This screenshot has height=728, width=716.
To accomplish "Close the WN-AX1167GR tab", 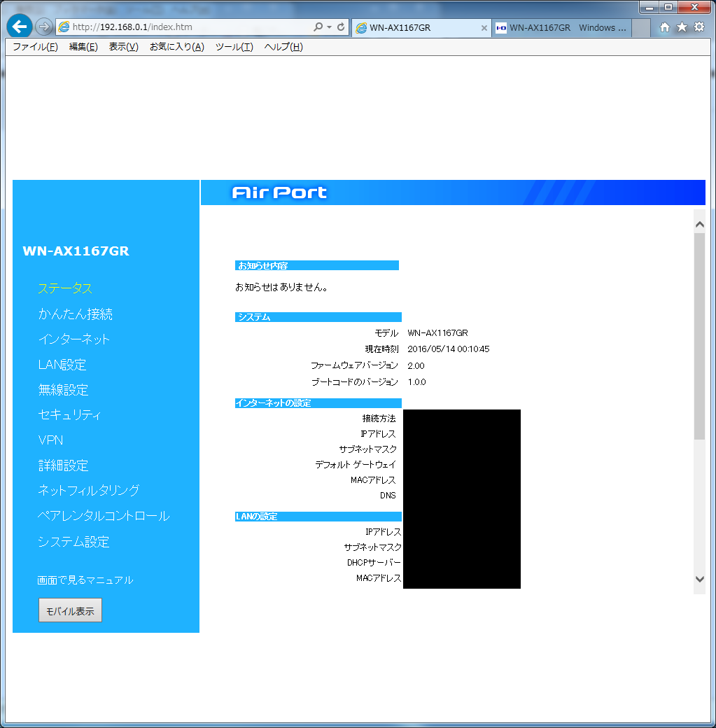I will click(484, 28).
